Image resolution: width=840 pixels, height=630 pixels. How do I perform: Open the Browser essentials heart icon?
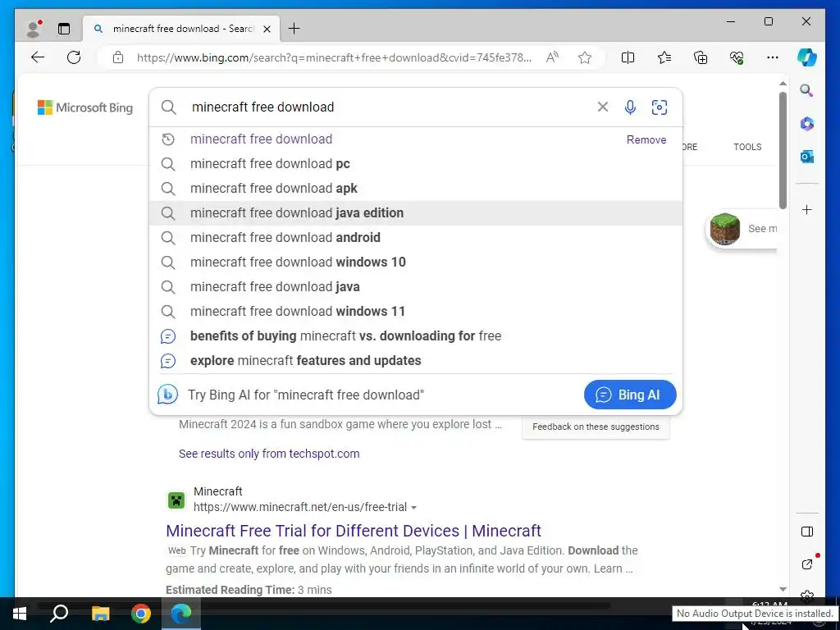coord(737,57)
